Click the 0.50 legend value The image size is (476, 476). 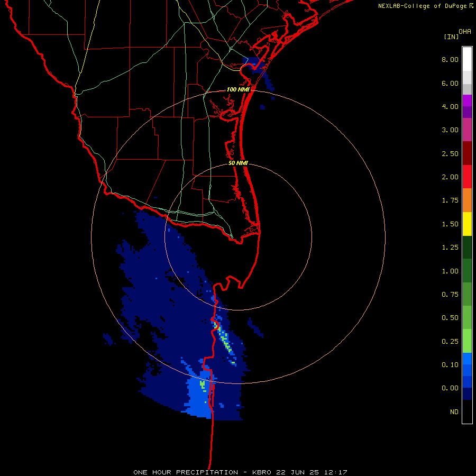[450, 318]
